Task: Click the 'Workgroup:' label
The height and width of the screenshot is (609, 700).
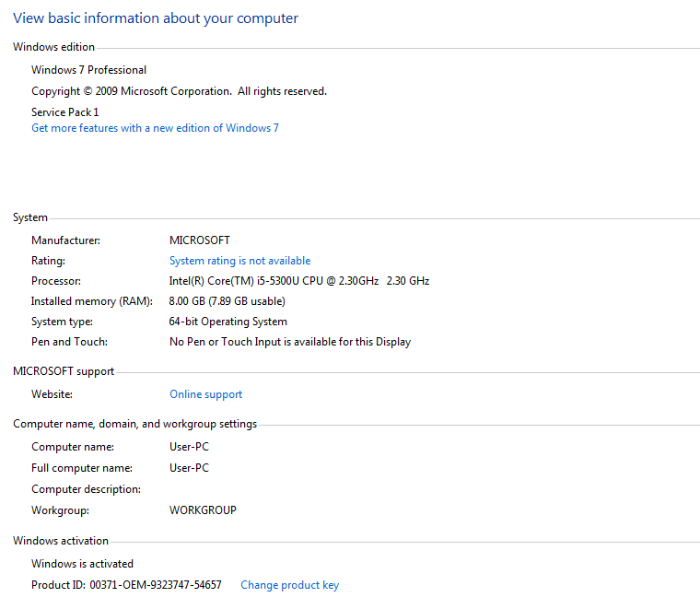Action: (60, 510)
